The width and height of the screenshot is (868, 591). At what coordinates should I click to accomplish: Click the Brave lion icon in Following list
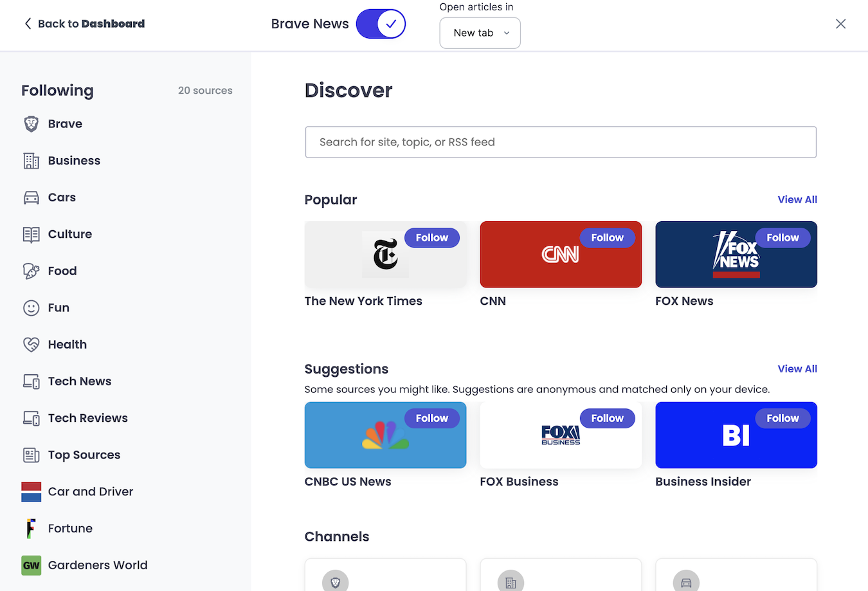(31, 124)
